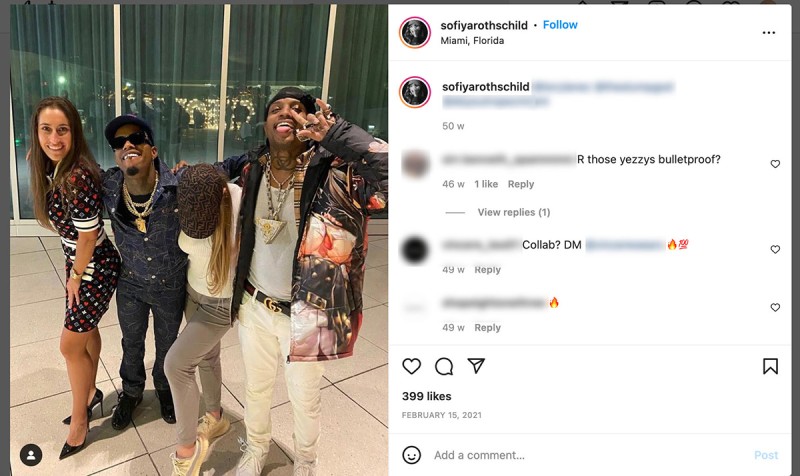Image resolution: width=800 pixels, height=476 pixels.
Task: Open the sofiyarothschild profile picture in header
Action: (x=415, y=33)
